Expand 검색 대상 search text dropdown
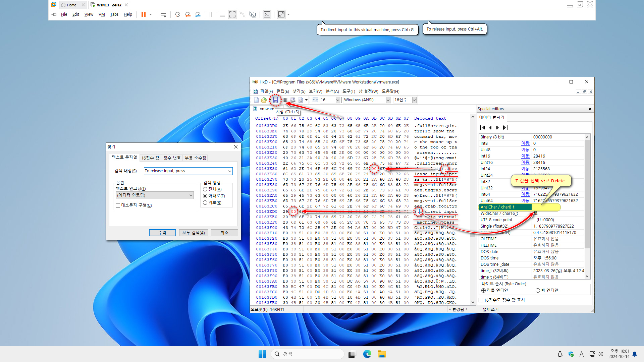644x362 pixels. pos(230,171)
